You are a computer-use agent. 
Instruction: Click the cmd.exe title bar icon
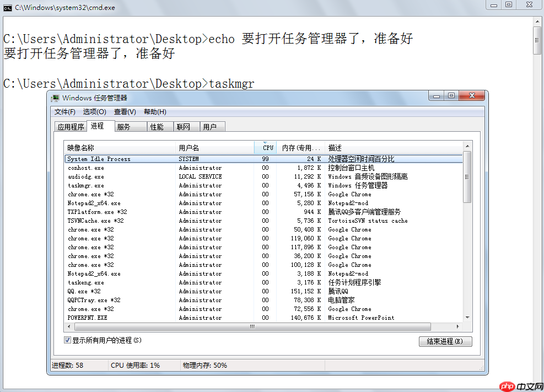point(7,8)
